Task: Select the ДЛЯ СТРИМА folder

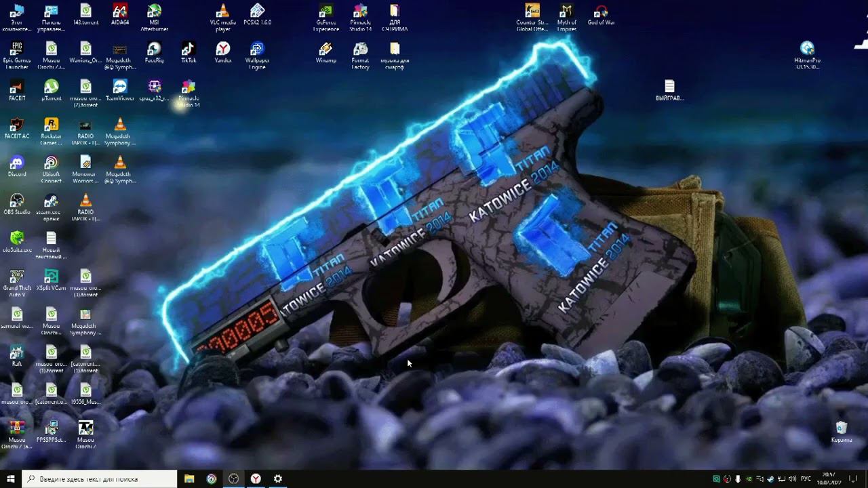Action: pyautogui.click(x=395, y=18)
